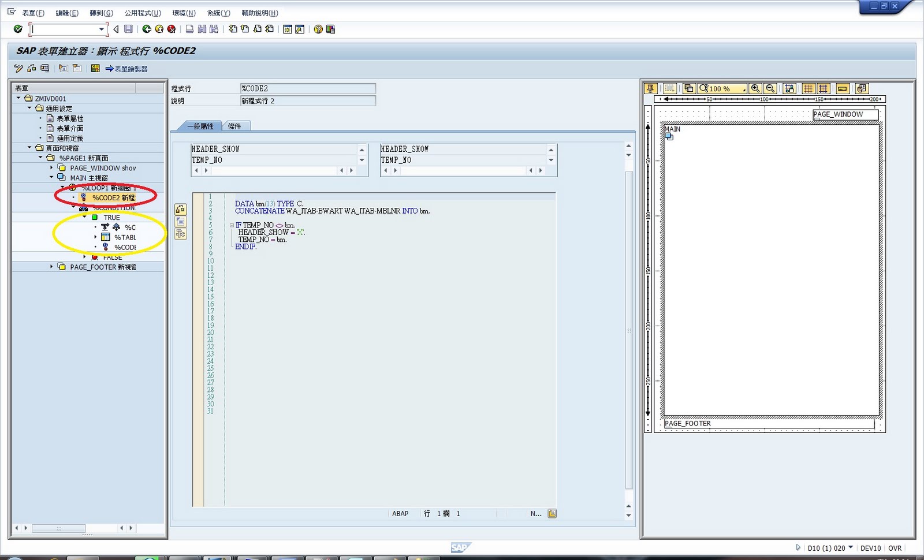The height and width of the screenshot is (560, 924).
Task: Click inside the 程式行 field showing %CODE2
Action: pyautogui.click(x=308, y=88)
